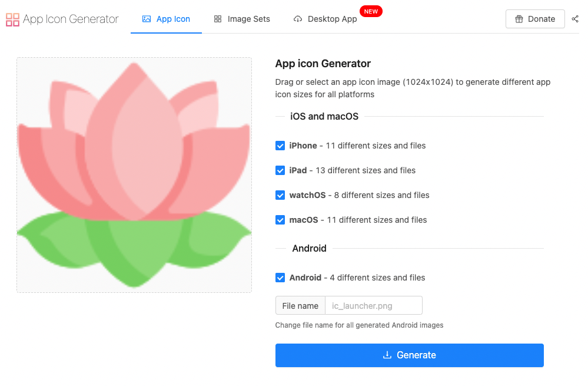Screen dimensions: 588x386
Task: Click the lotus image upload area
Action: pos(134,175)
